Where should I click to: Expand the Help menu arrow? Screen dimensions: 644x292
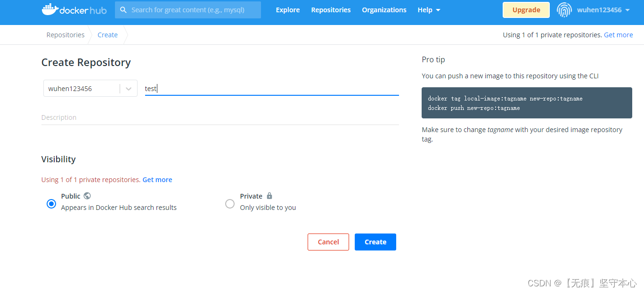point(438,10)
